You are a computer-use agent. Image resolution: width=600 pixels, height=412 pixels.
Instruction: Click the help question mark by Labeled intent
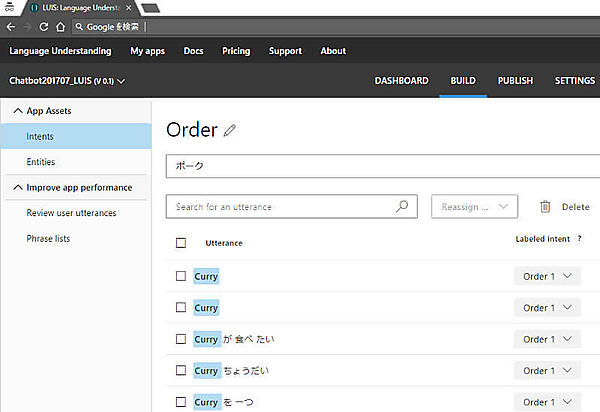[x=579, y=239]
